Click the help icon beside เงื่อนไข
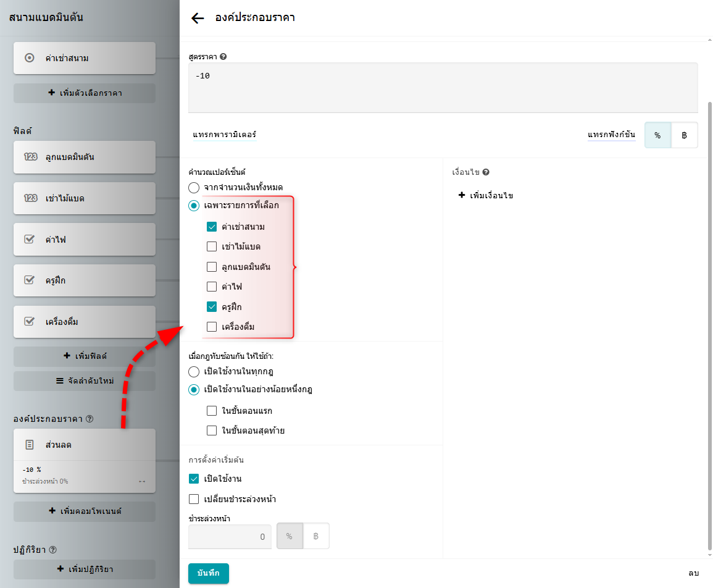Screen dimensions: 713x588 486,172
